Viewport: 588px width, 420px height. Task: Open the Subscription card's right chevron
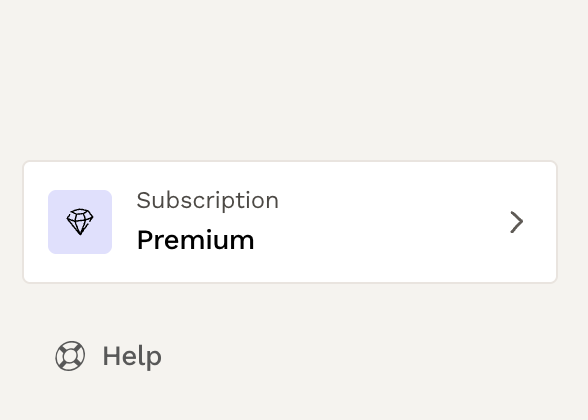pos(516,222)
